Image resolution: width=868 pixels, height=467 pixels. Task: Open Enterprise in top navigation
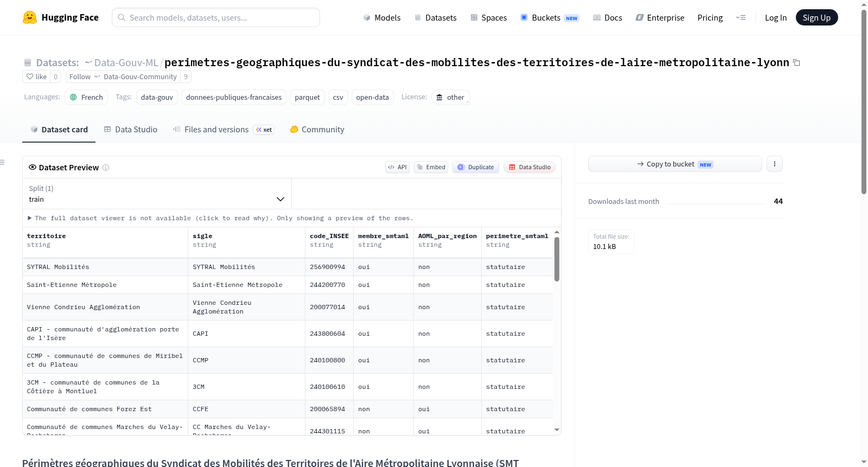pos(660,17)
